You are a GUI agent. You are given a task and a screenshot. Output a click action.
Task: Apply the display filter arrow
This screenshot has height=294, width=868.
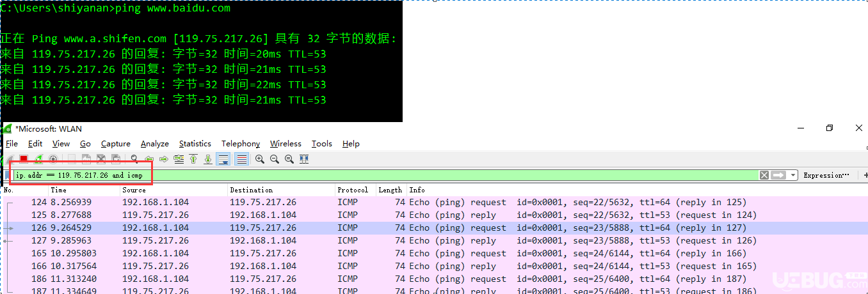(778, 175)
